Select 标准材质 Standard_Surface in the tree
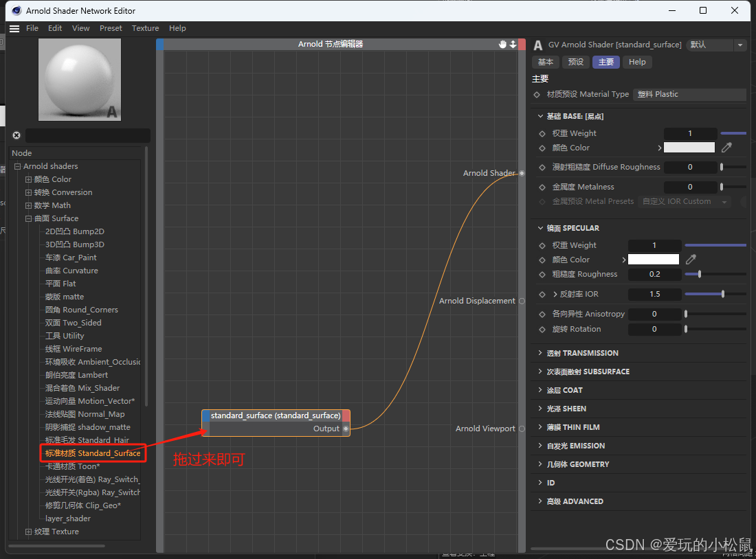The image size is (756, 559). tap(93, 453)
